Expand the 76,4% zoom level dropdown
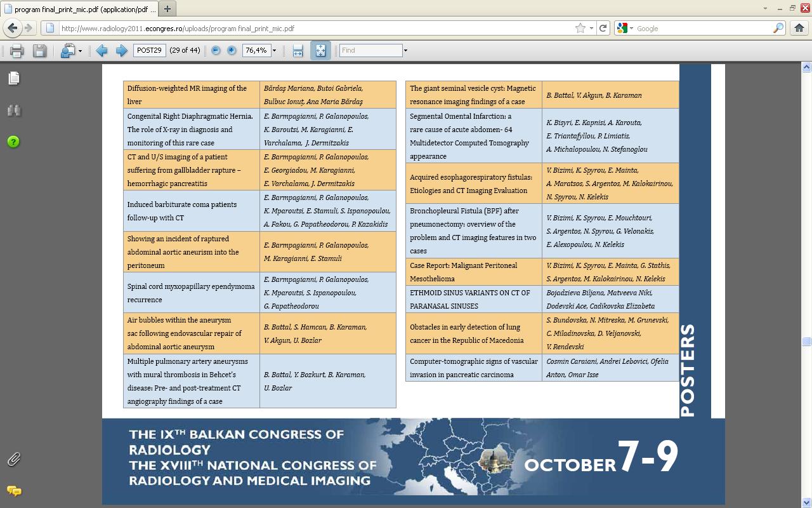This screenshot has height=508, width=812. [x=274, y=51]
